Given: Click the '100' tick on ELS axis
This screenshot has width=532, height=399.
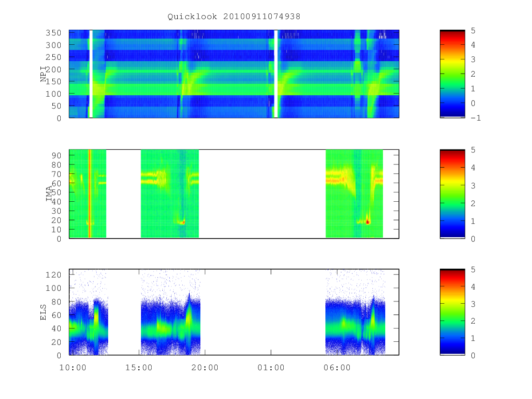Looking at the screenshot, I should [54, 288].
